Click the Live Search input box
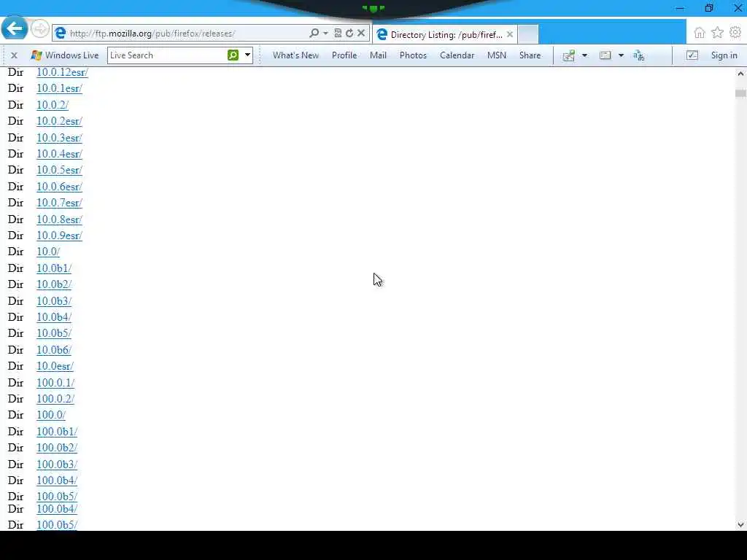Image resolution: width=747 pixels, height=560 pixels. point(167,55)
